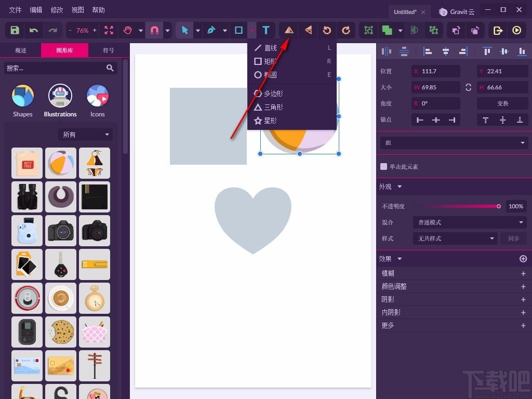Set vertical anchor to bottom
Viewport: 532px width, 399px height.
tap(520, 120)
